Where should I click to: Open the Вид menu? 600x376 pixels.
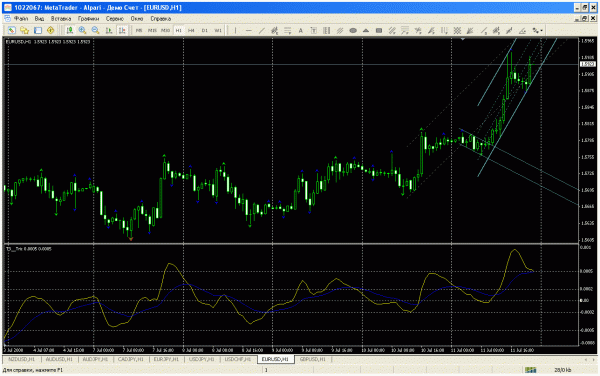point(39,18)
